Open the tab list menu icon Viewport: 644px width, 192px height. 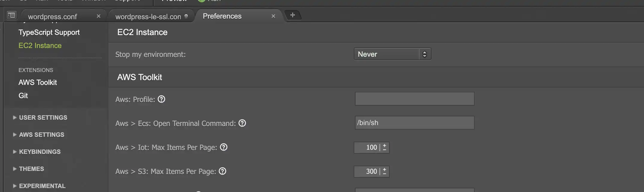(x=11, y=15)
